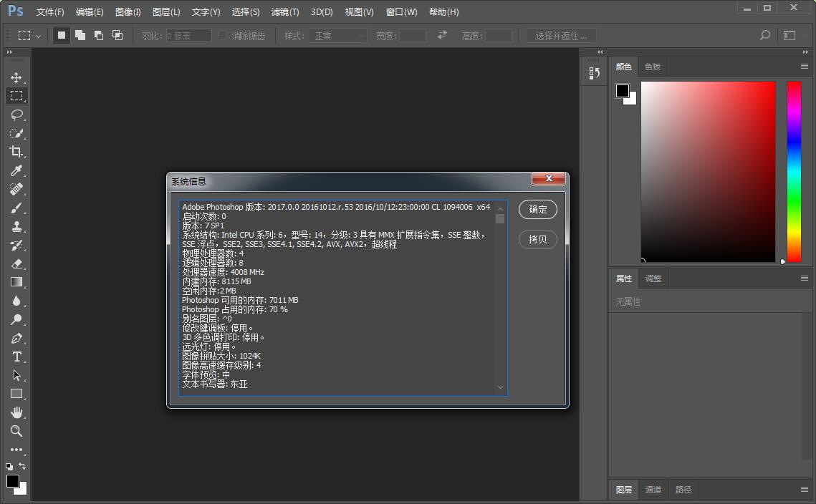Select the Hand tool
816x504 pixels.
tap(16, 412)
